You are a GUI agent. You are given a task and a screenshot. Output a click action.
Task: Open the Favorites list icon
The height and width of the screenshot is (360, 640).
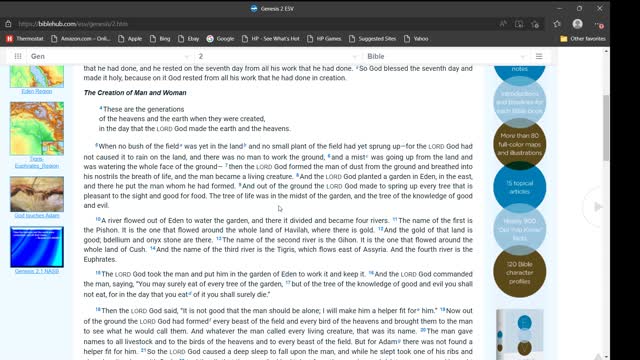(557, 24)
